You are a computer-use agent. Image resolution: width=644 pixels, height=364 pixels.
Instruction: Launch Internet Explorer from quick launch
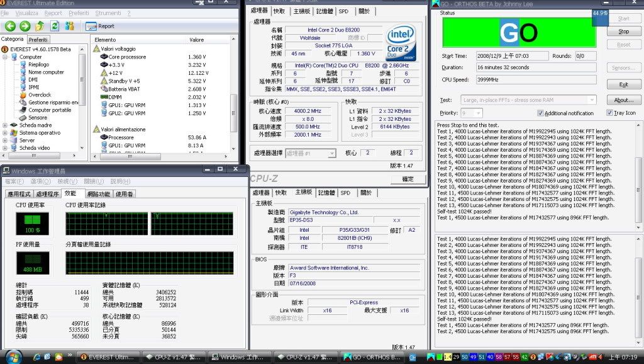(x=37, y=357)
